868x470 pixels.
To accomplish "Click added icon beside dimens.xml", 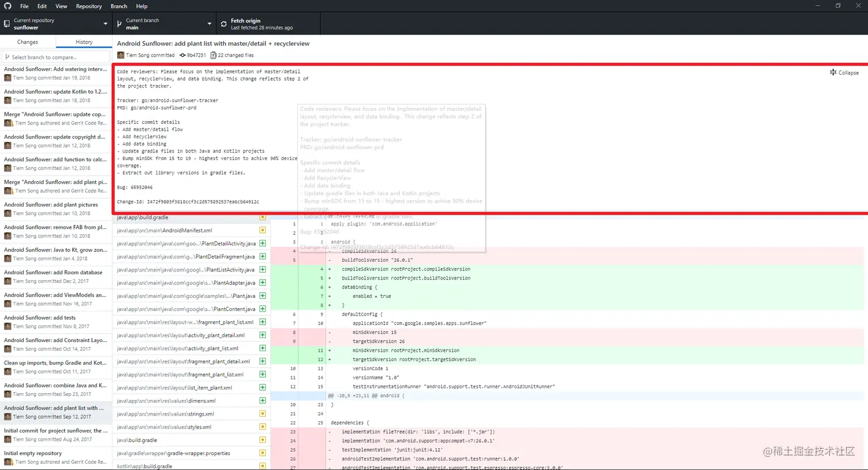I will [x=262, y=401].
